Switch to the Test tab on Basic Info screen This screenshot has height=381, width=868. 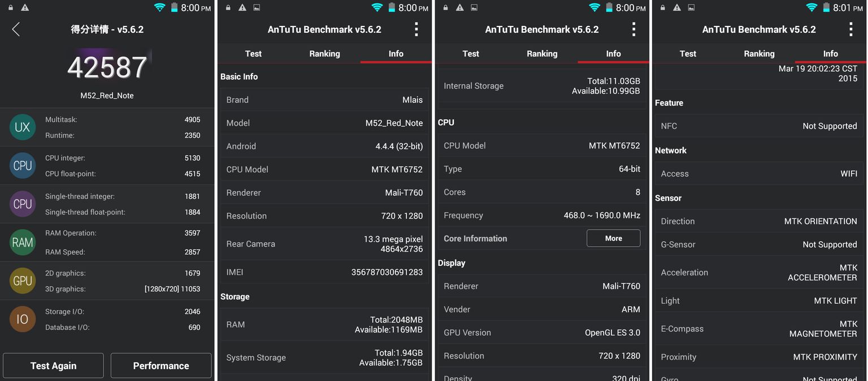point(253,54)
